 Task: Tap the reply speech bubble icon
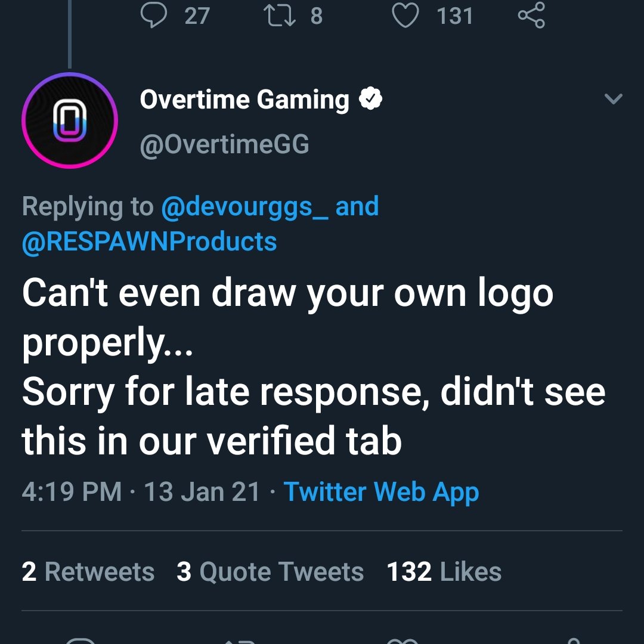[x=153, y=16]
